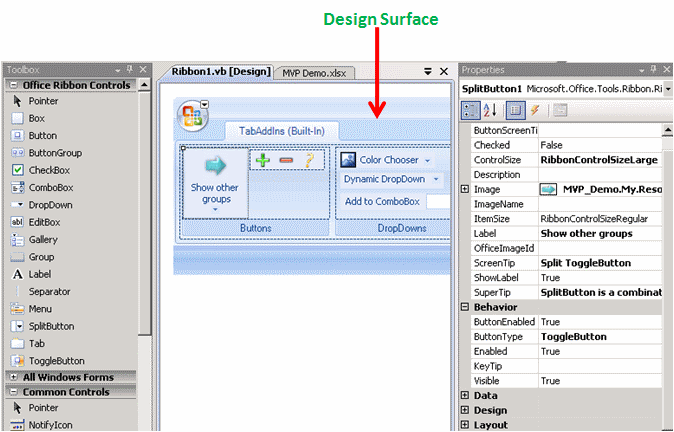The width and height of the screenshot is (674, 432).
Task: Collapse the Office Ribbon Controls section
Action: point(13,85)
